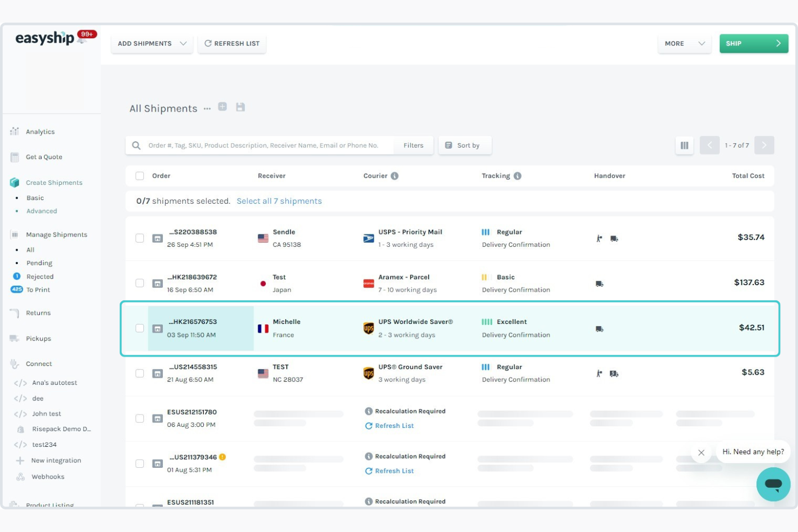Click the Total Cost column header
Screen dimensions: 798x532
(748, 176)
